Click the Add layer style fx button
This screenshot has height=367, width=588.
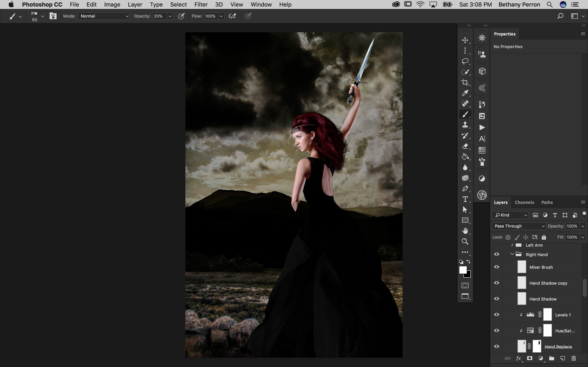(519, 358)
